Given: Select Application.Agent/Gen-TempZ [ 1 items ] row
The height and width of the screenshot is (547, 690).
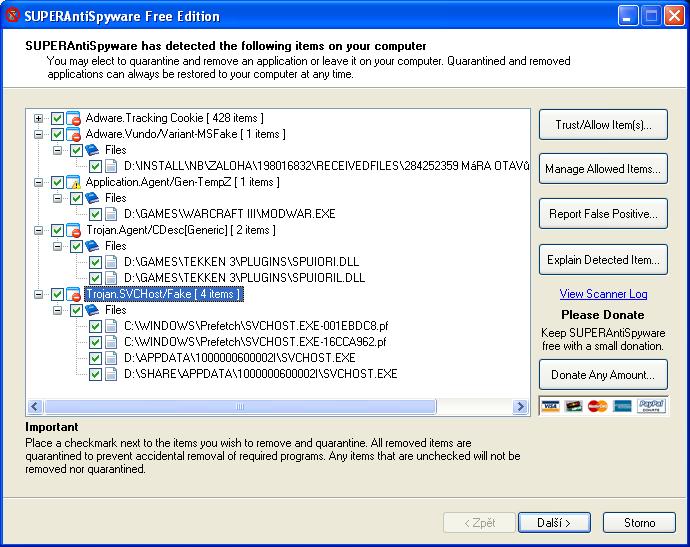Looking at the screenshot, I should click(182, 182).
